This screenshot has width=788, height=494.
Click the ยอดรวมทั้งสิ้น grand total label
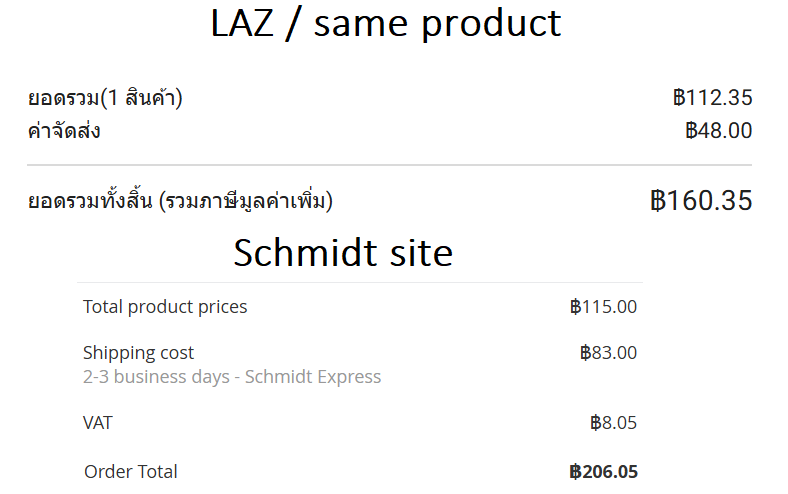[180, 201]
